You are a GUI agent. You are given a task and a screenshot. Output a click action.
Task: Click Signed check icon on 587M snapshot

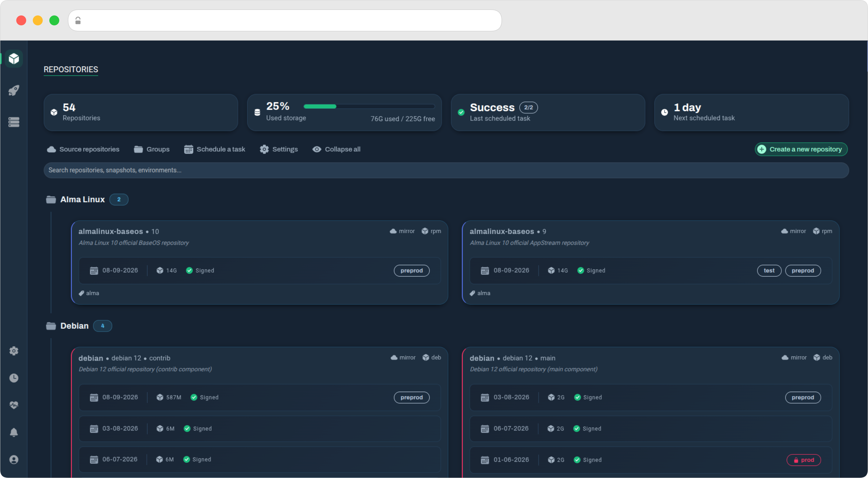pos(194,398)
